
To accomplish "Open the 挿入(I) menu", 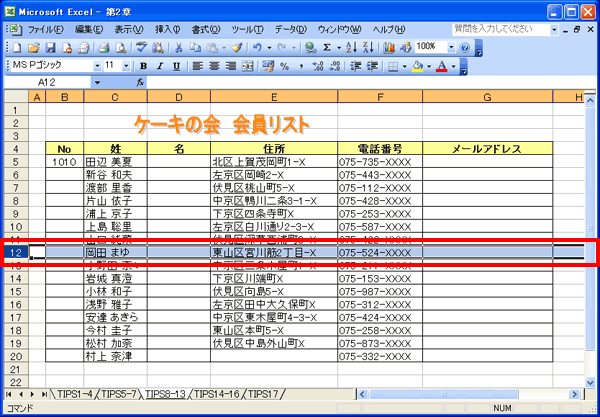I will (167, 29).
